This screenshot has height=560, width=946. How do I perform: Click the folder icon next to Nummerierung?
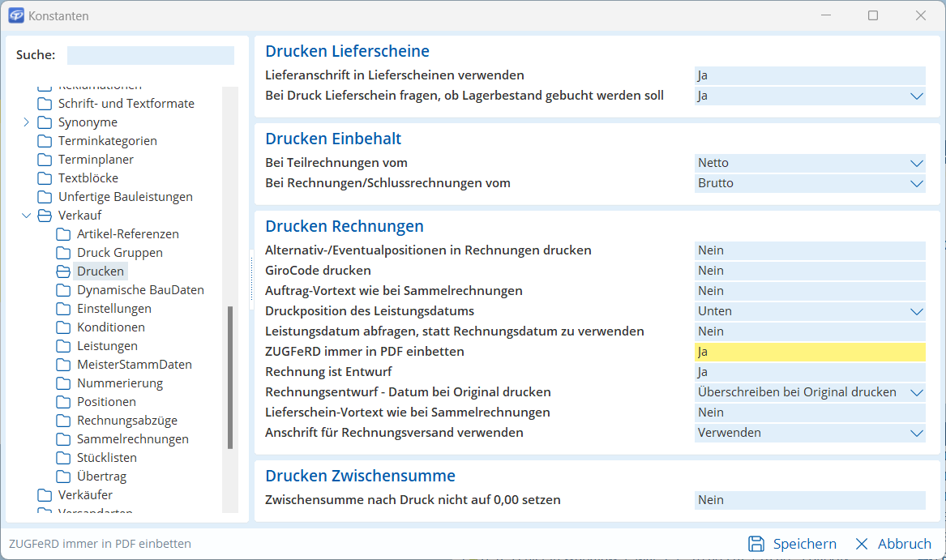[x=63, y=383]
